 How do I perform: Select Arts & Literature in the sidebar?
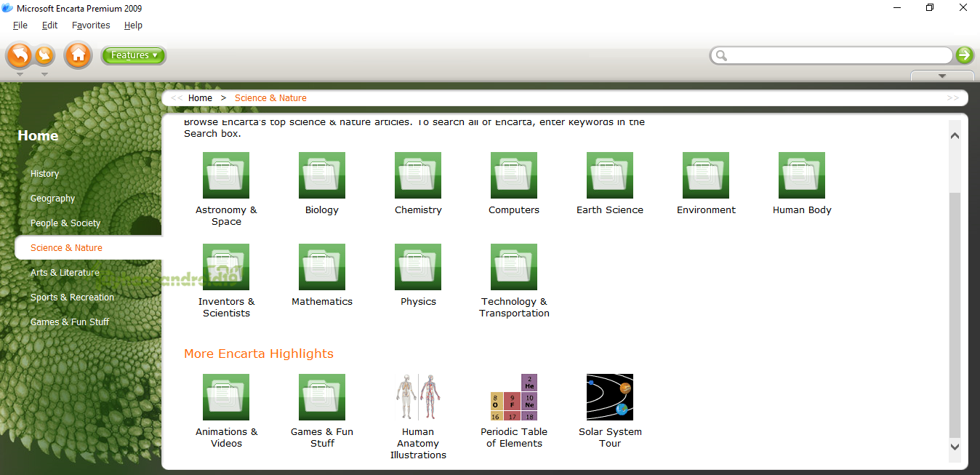[65, 273]
